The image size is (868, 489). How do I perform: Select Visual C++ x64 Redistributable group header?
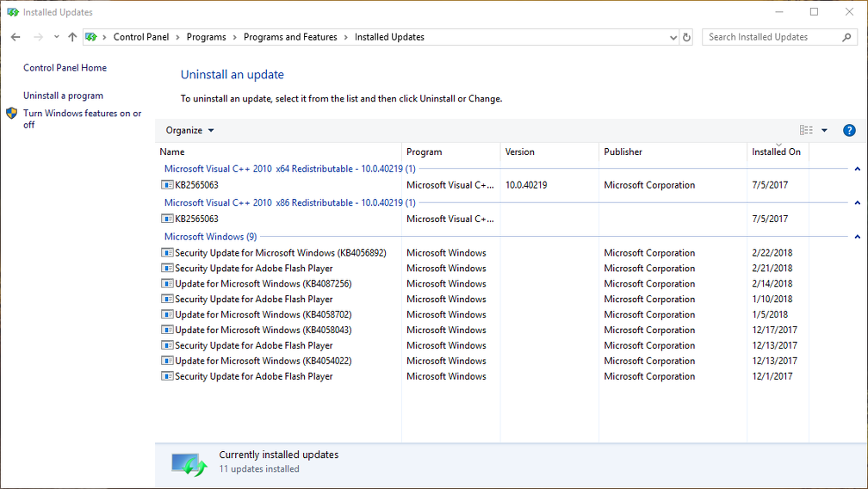pos(289,169)
